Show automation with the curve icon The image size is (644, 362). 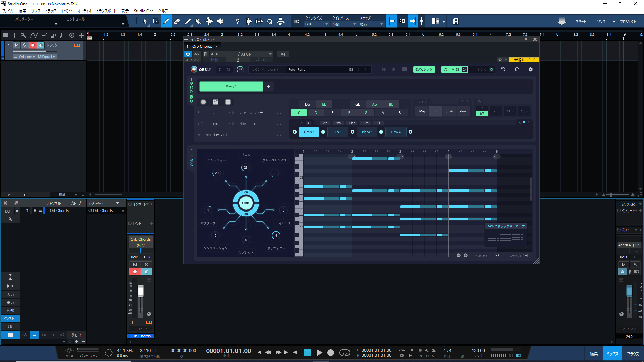coord(34,35)
